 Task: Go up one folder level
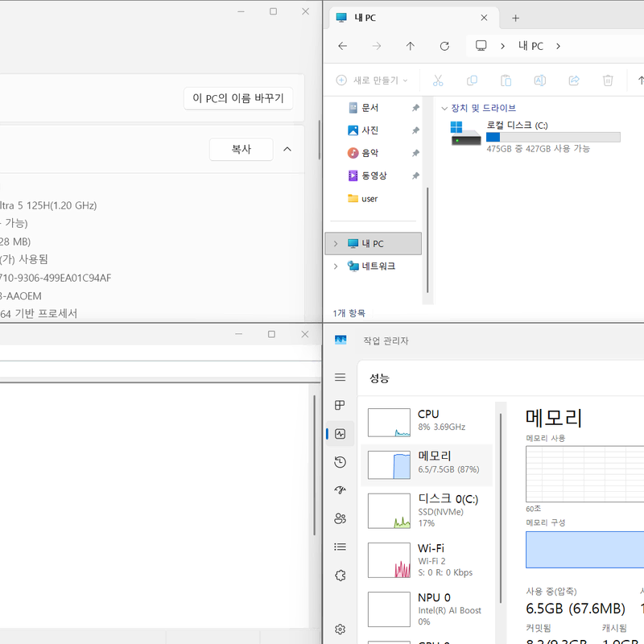pos(411,46)
